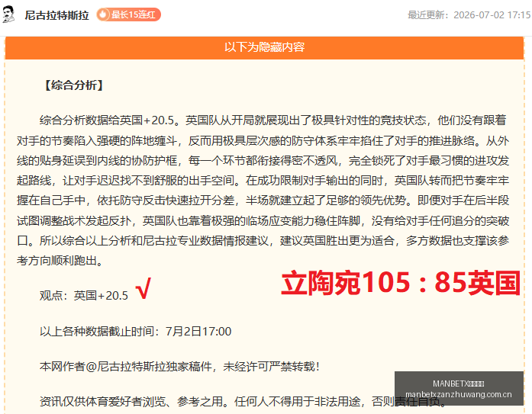Open author name 尼古拉特斯拉
532x414 pixels.
click(x=57, y=15)
